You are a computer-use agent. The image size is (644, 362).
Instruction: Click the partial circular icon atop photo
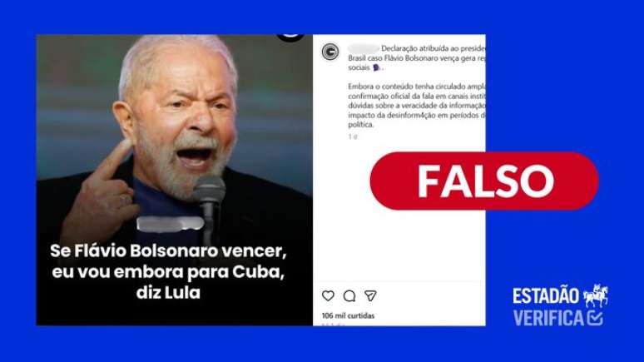(290, 37)
